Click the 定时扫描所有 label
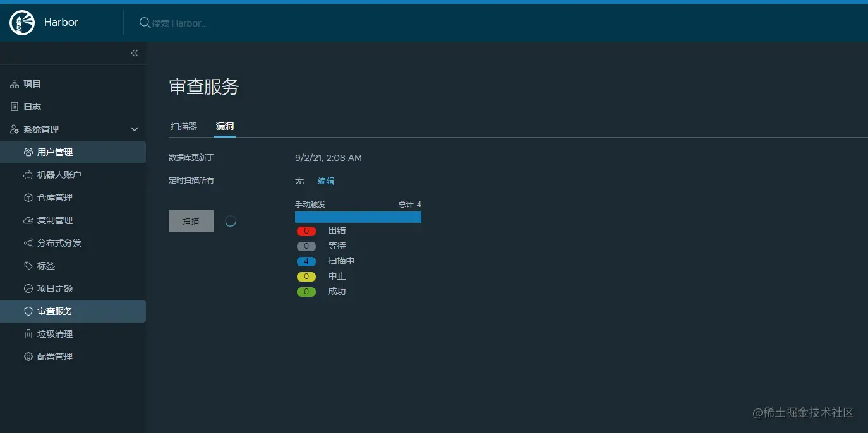The width and height of the screenshot is (868, 433). [x=191, y=181]
